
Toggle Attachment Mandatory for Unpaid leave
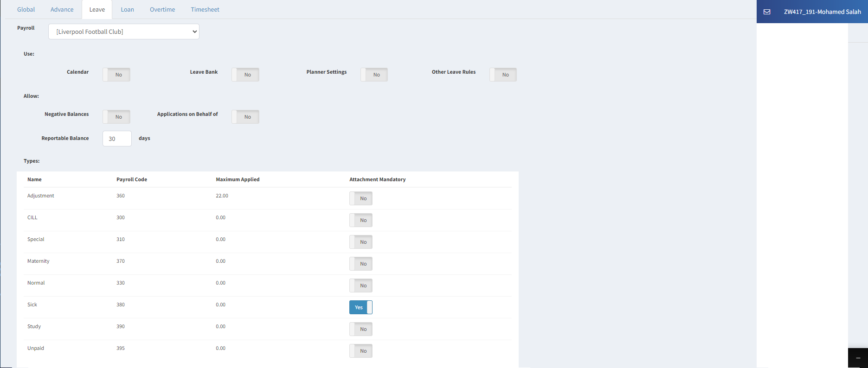[361, 351]
